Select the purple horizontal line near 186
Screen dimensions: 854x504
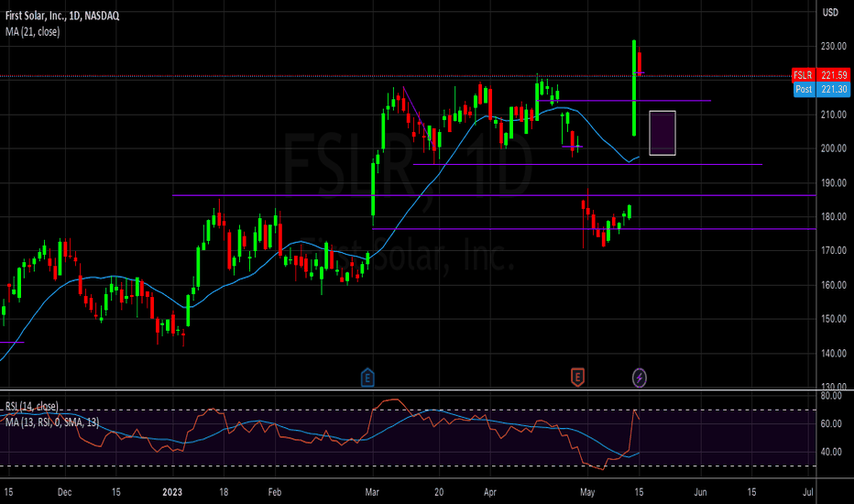pos(494,195)
